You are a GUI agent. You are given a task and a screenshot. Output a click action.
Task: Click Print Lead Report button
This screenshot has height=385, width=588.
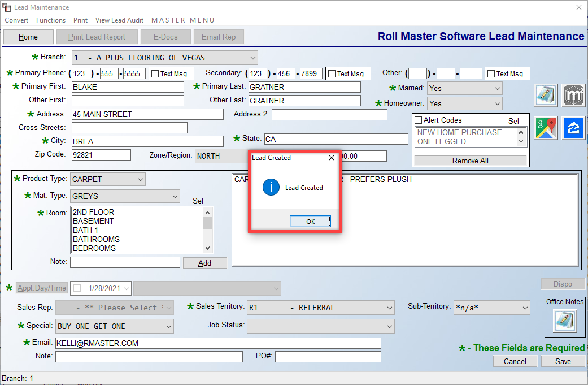(97, 37)
